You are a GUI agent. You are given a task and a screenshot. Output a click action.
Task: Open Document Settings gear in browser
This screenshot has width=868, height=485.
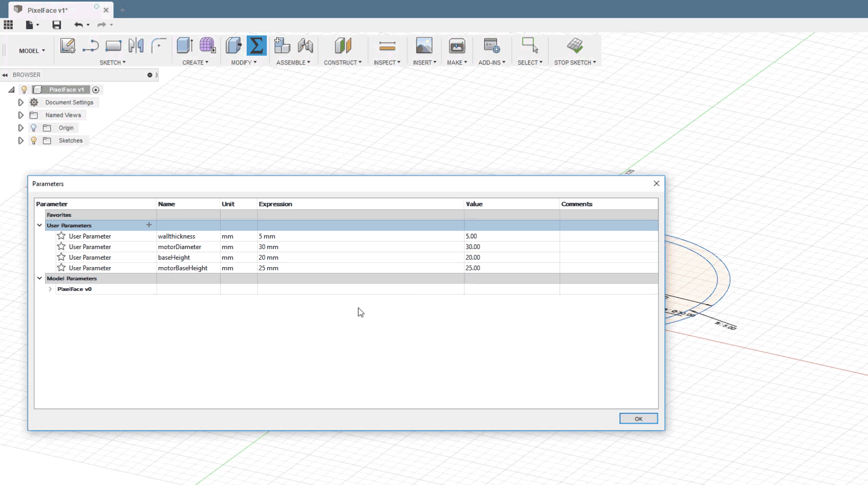click(x=34, y=102)
